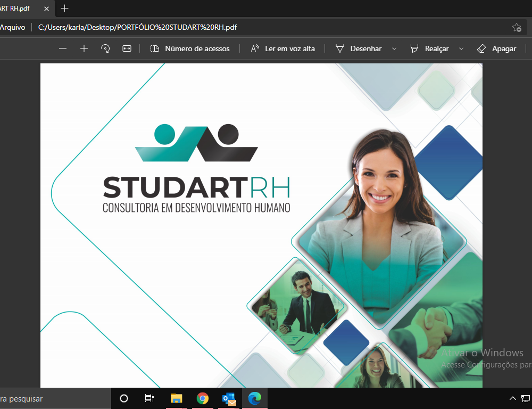Open a new browser tab
Screen dimensions: 532x409
65,9
